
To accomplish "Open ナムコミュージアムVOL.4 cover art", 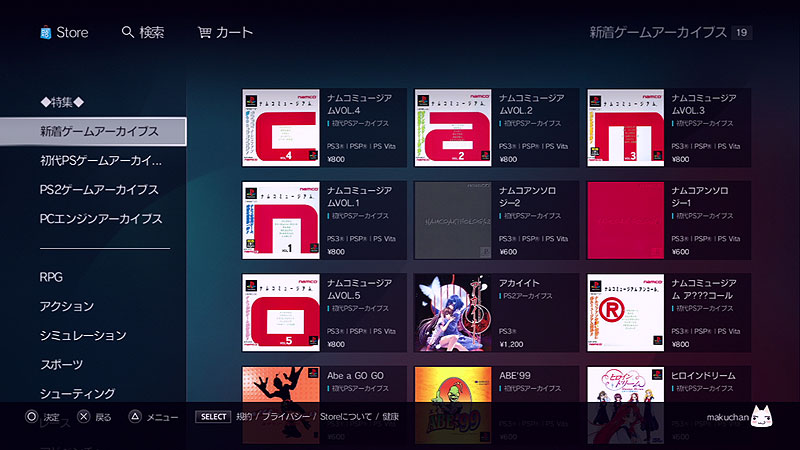I will [x=281, y=128].
